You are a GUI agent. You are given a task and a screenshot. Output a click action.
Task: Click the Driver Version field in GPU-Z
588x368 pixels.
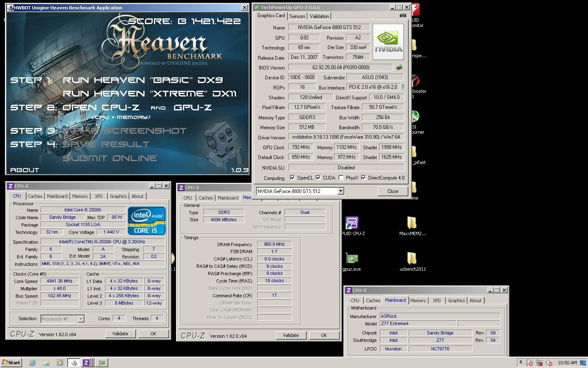(346, 137)
